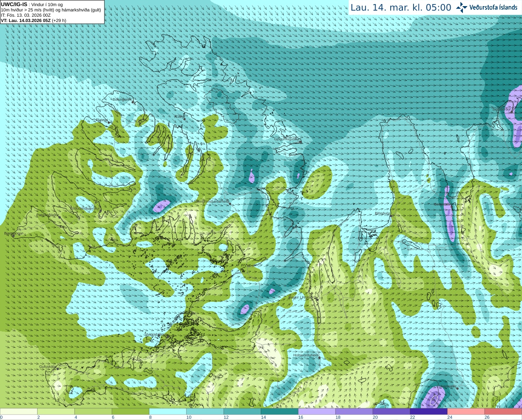
Task: Select the Holtavörðuheiði station label
Action: (306, 355)
